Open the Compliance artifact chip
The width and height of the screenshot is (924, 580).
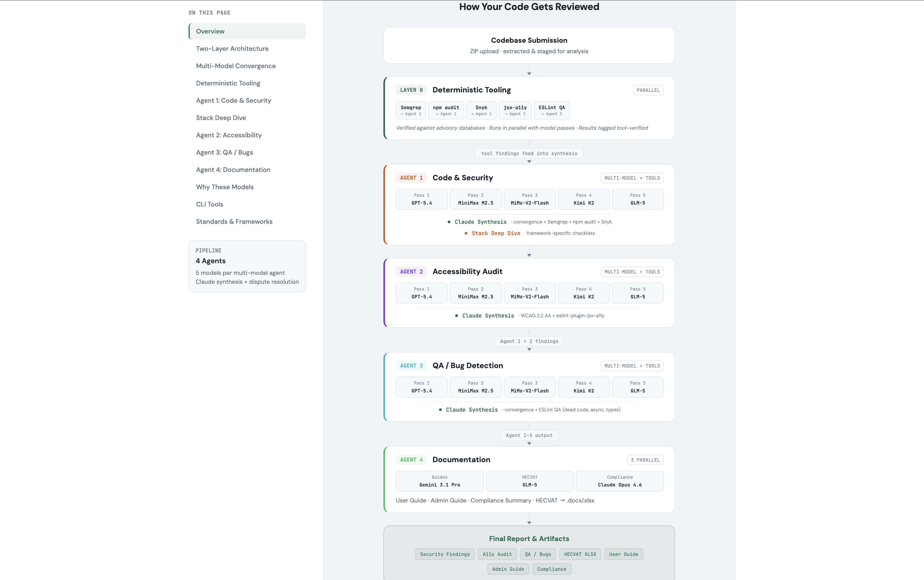tap(551, 569)
